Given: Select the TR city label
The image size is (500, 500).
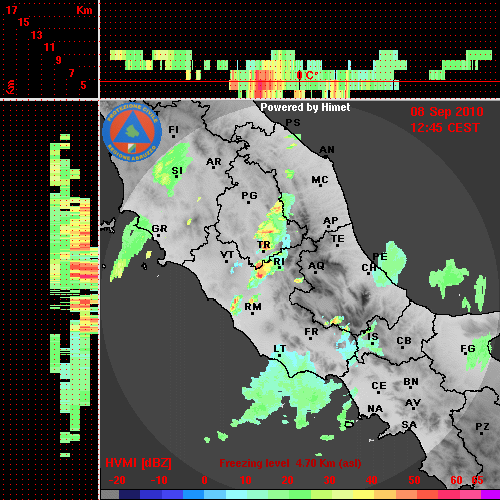Looking at the screenshot, I should 264,245.
